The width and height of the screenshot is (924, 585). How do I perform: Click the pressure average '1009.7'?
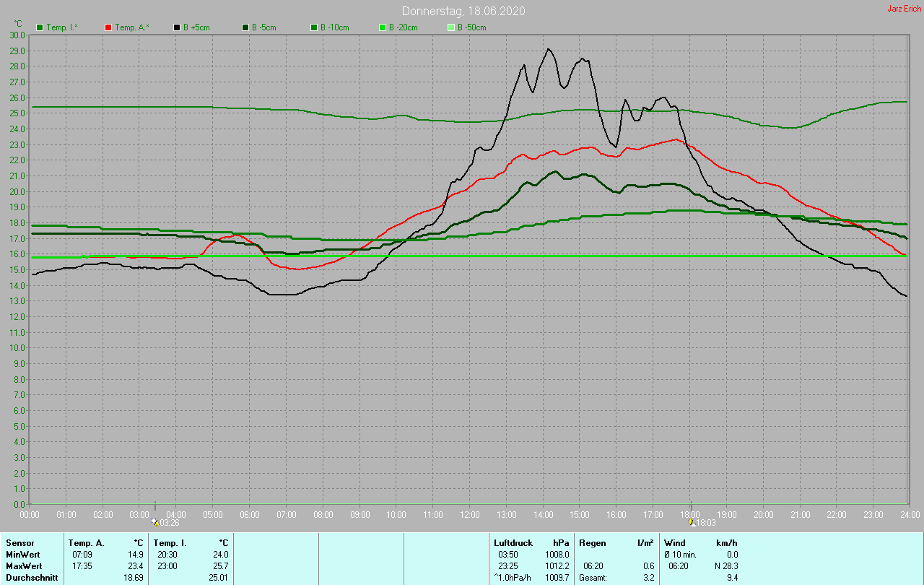point(558,578)
